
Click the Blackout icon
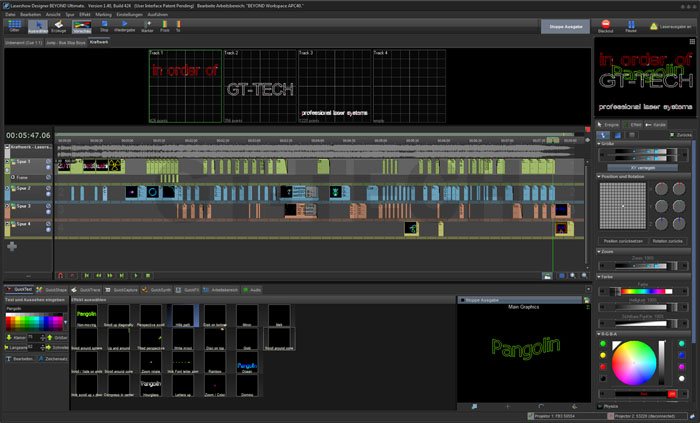pyautogui.click(x=605, y=25)
